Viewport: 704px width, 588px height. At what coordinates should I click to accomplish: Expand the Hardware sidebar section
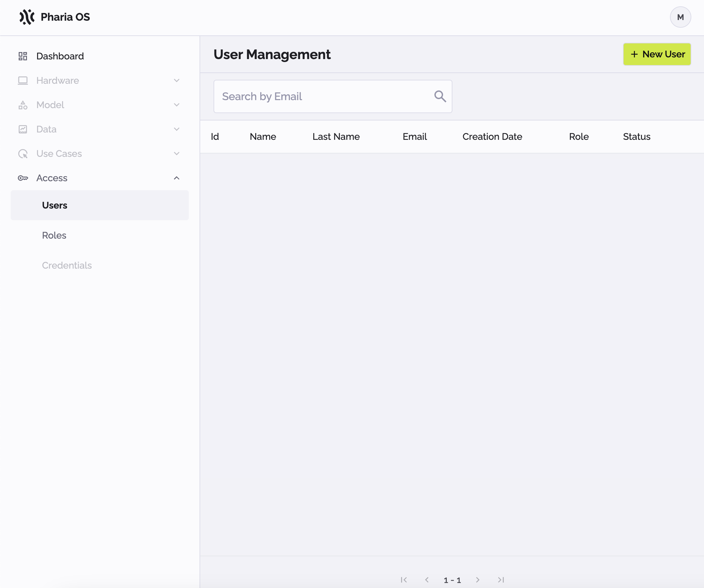99,80
